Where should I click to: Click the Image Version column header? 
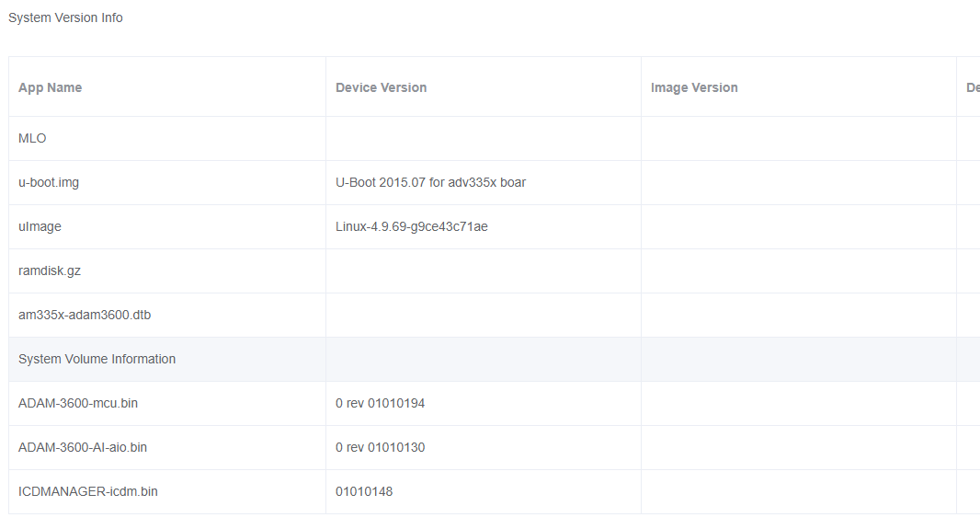coord(694,87)
